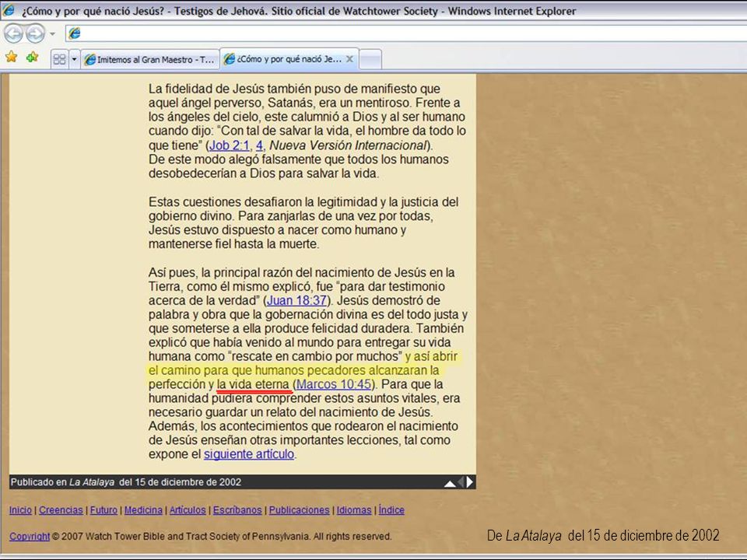The image size is (747, 560).
Task: Go to the Inicio footer link
Action: (x=20, y=510)
